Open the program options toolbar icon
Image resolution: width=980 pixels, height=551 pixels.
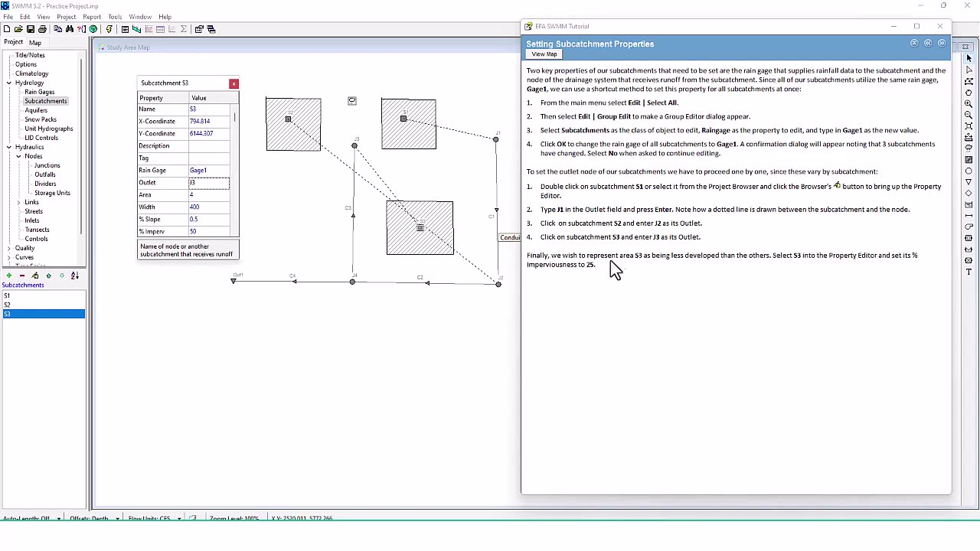[x=199, y=29]
